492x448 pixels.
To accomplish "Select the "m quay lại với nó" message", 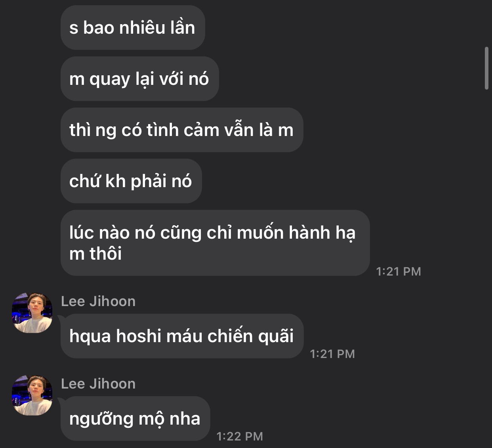I will (139, 79).
